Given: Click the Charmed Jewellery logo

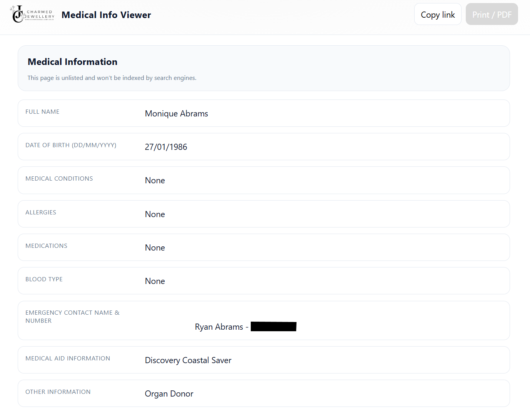Looking at the screenshot, I should tap(32, 15).
